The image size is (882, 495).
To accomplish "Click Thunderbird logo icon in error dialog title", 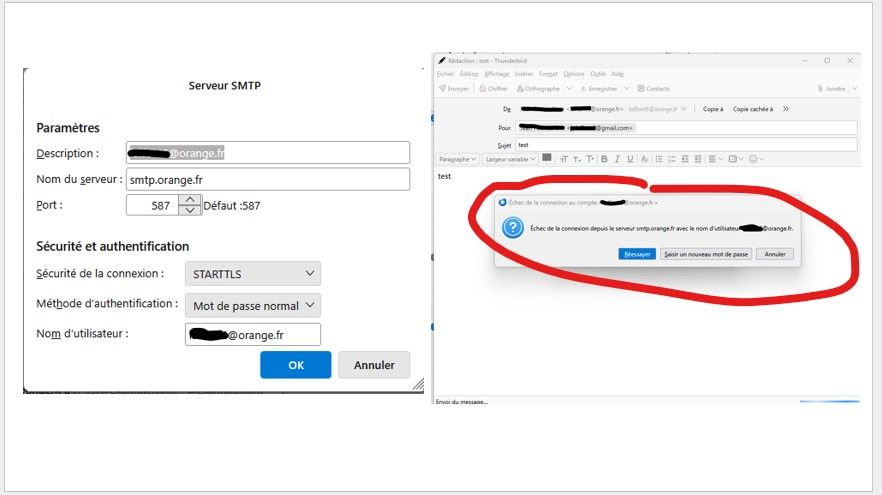I will tap(502, 202).
